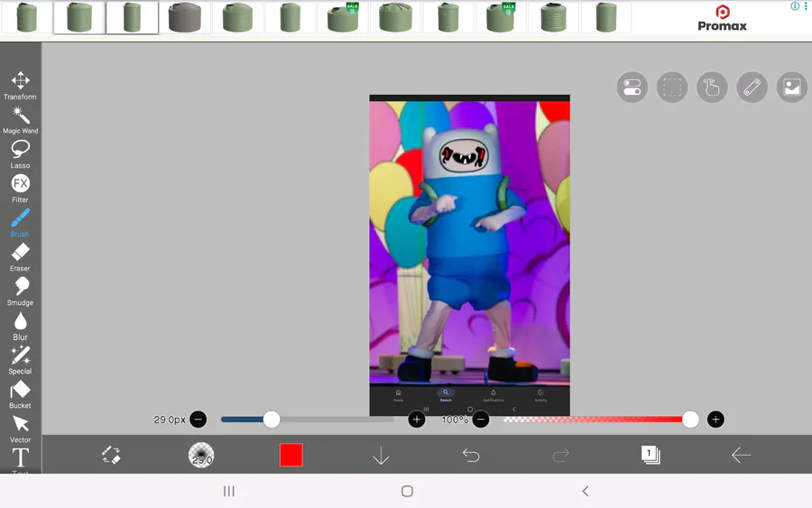Pick the Smudge tool
The height and width of the screenshot is (508, 812).
(20, 291)
